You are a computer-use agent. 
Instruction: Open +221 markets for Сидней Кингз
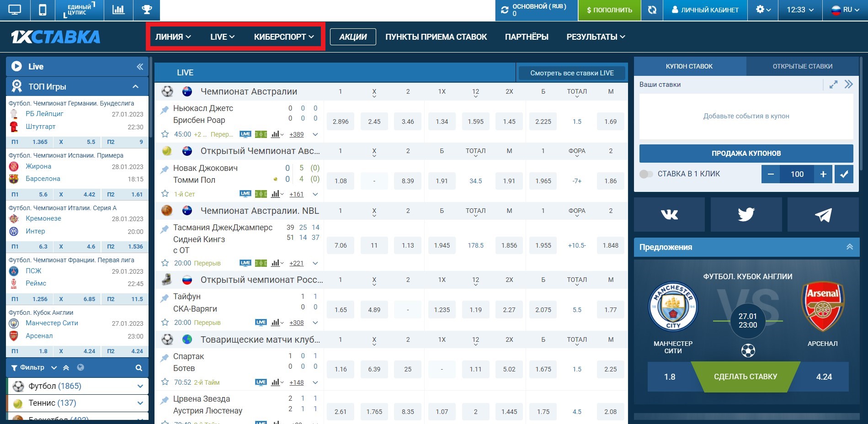296,263
